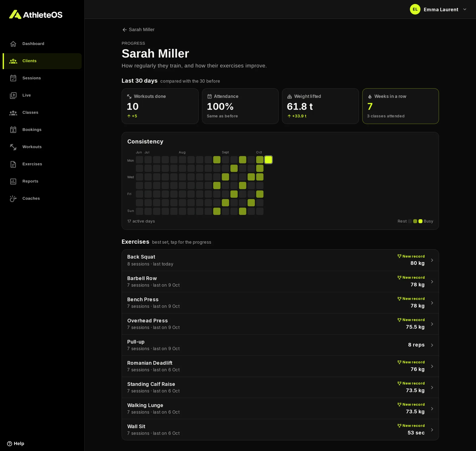Click the Live play icon
This screenshot has height=451, width=476.
tap(13, 95)
